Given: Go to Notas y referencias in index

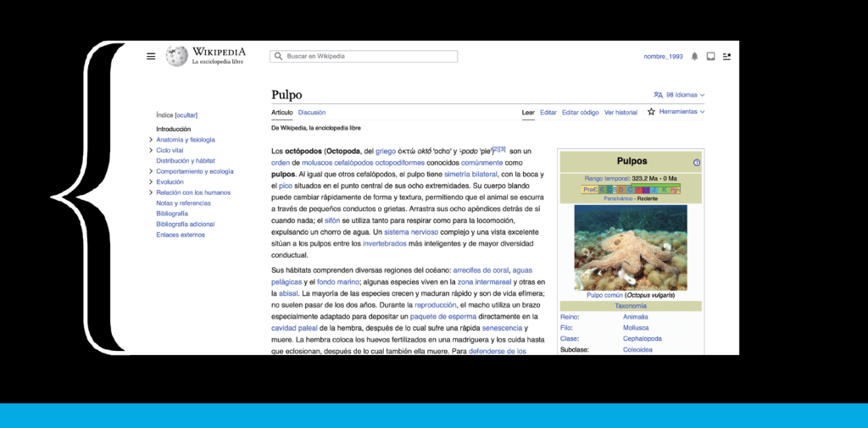Looking at the screenshot, I should click(x=183, y=203).
